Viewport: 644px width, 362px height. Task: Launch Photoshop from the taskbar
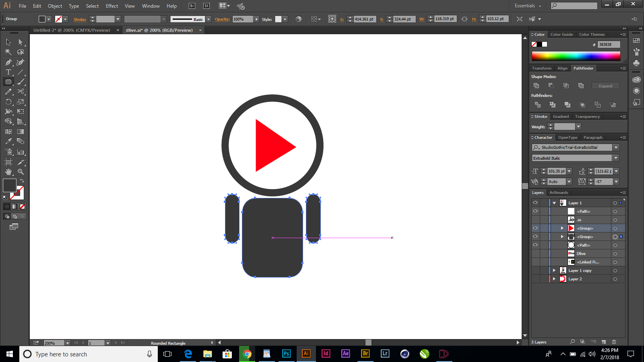[x=286, y=354]
